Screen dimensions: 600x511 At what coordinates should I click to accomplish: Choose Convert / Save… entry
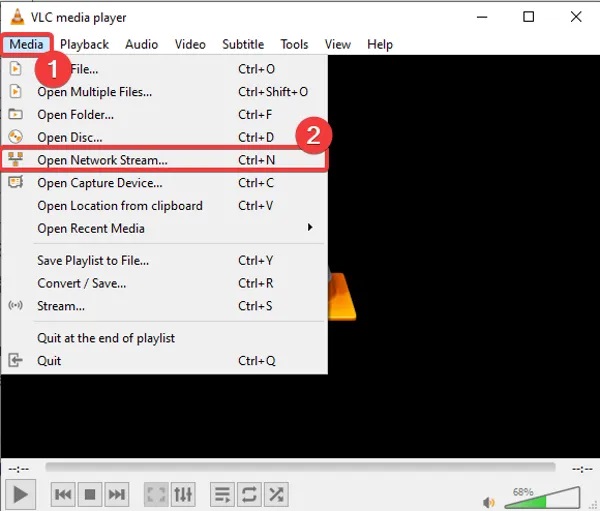point(165,284)
